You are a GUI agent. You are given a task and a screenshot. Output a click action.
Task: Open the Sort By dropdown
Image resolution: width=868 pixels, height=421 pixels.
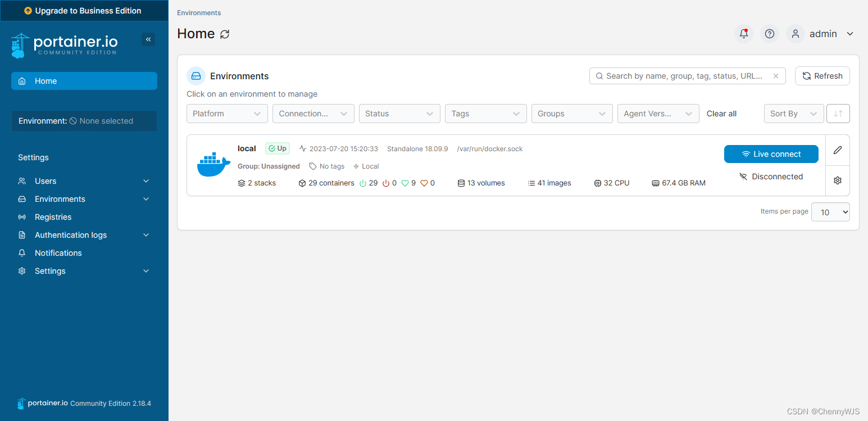794,114
